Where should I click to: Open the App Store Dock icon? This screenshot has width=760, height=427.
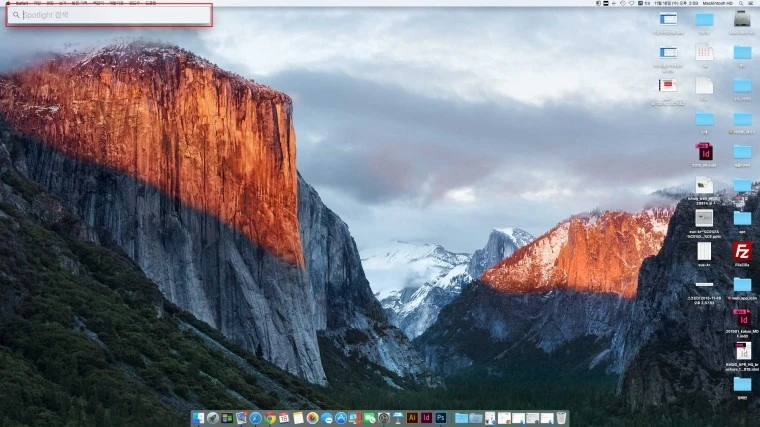[341, 418]
